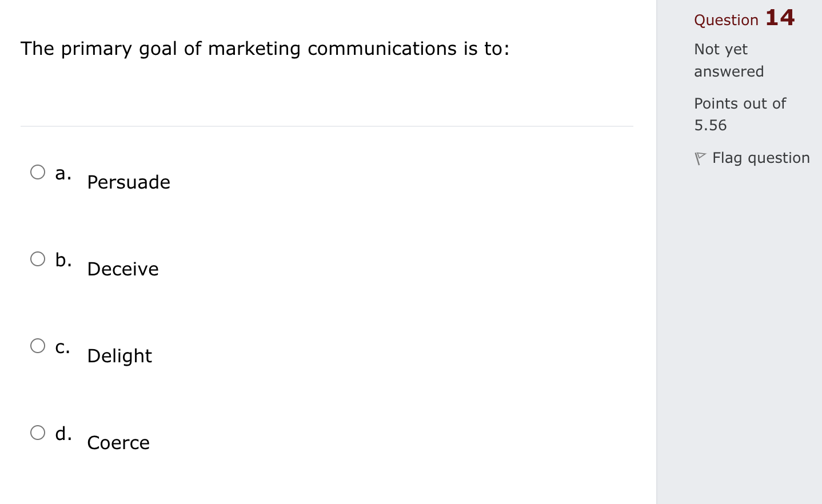This screenshot has width=822, height=504.
Task: Click the answer label Coerce
Action: (x=118, y=442)
